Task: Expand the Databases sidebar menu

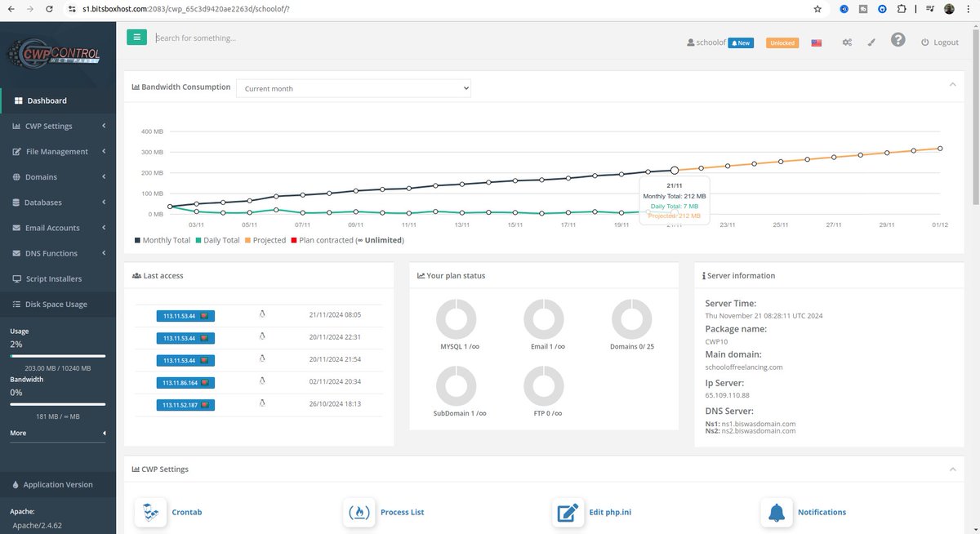Action: click(58, 202)
